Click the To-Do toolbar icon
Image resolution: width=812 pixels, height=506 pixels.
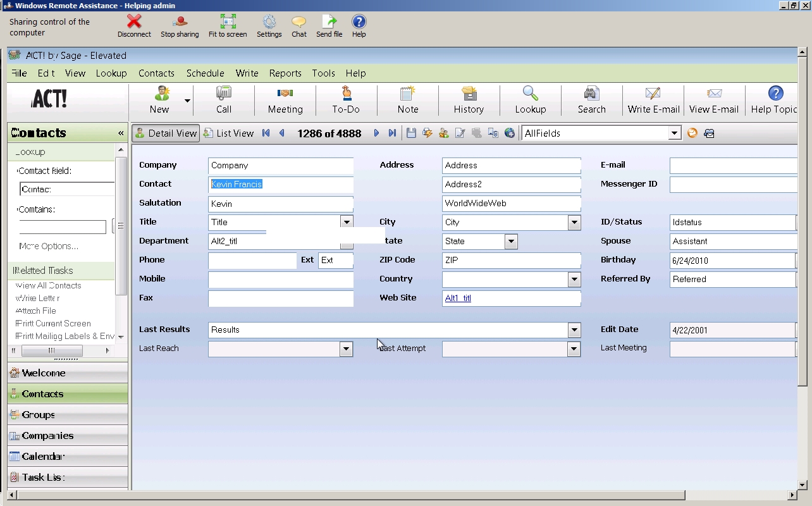(346, 100)
